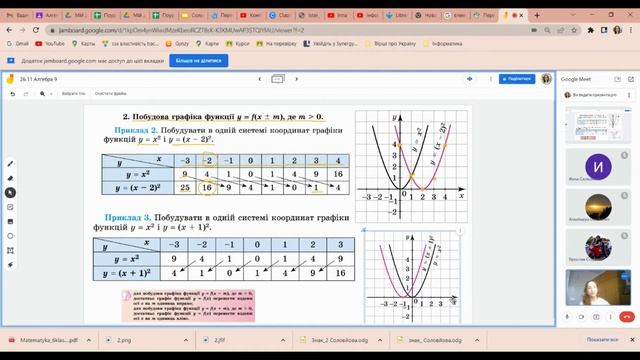Image resolution: width=640 pixels, height=360 pixels.
Task: Expand options for 2.jfif download
Action: coord(283,340)
